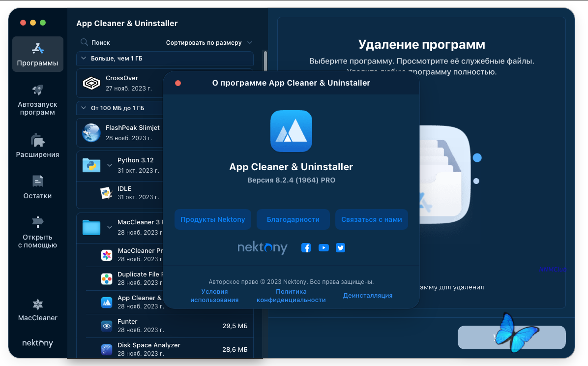The height and width of the screenshot is (366, 588).
Task: Click the nektony logo in About dialog
Action: pyautogui.click(x=263, y=248)
